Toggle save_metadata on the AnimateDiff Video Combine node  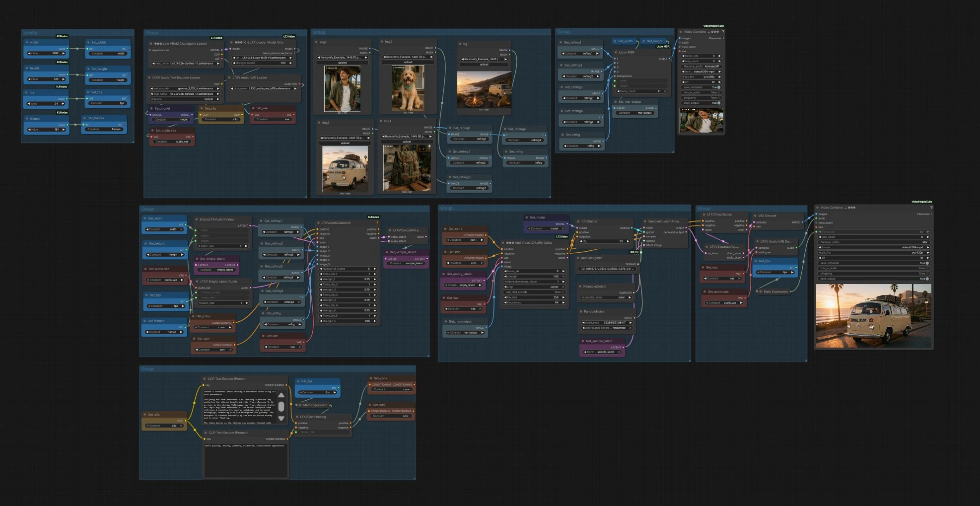point(701,87)
